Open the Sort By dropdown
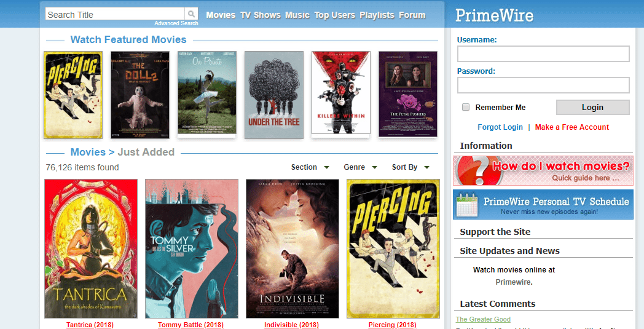The image size is (644, 329). (410, 167)
